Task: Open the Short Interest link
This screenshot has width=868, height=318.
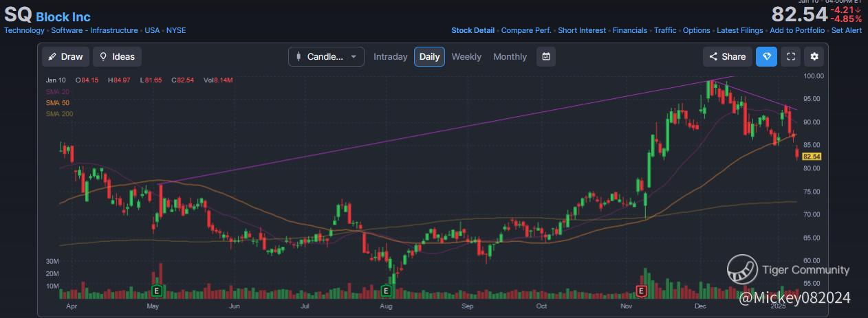Action: (582, 30)
